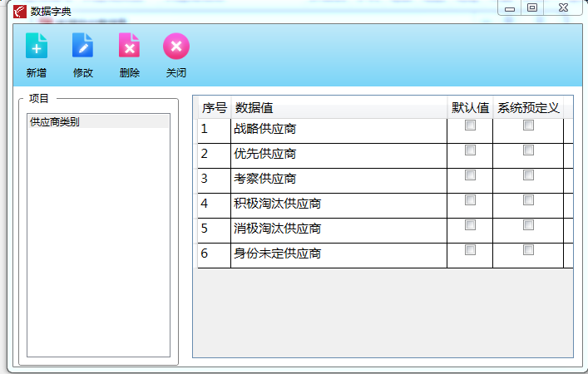Toggle 默认值 checkbox for 优先供应商
This screenshot has height=374, width=588.
470,150
